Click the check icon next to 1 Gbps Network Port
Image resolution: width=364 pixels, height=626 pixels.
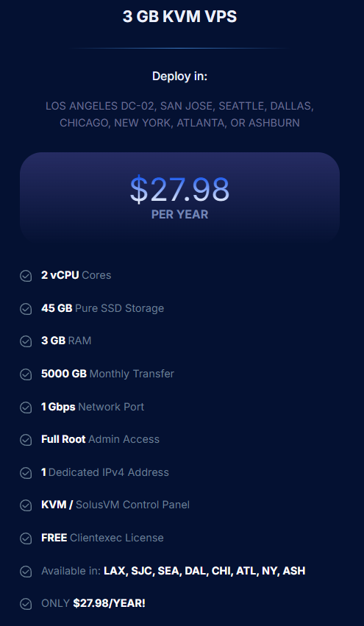pos(26,408)
